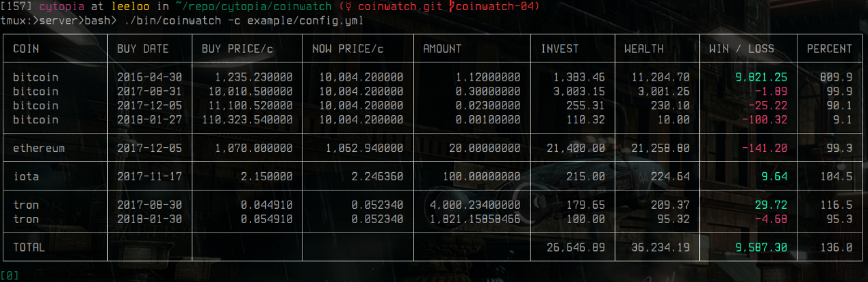Click the total percent 136.0
Screen dimensions: 868x282
(x=836, y=247)
